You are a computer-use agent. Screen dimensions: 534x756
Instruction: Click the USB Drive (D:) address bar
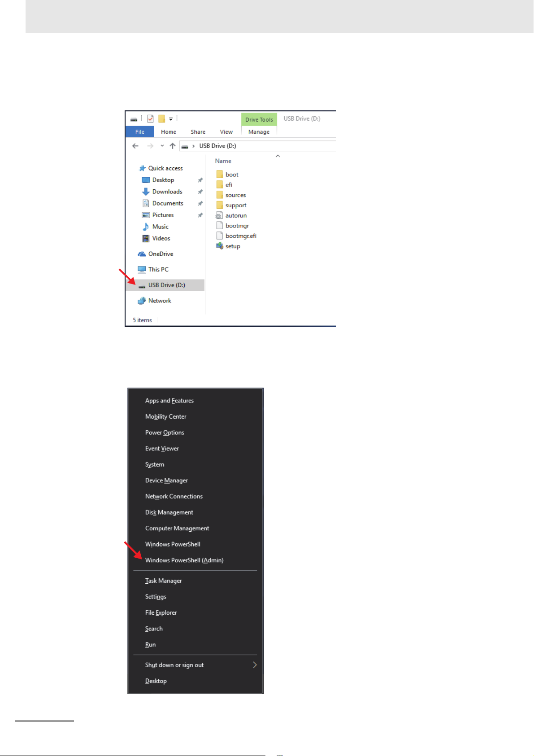coord(258,146)
